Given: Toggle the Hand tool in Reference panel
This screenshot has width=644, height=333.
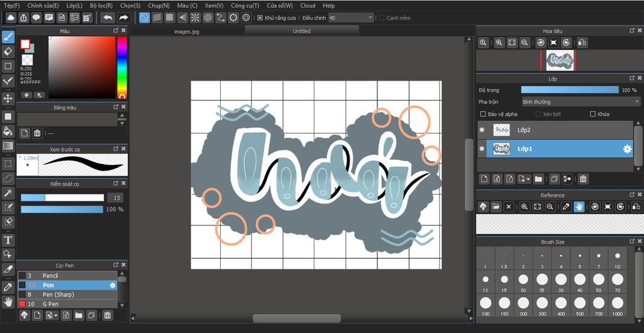Looking at the screenshot, I should [579, 206].
